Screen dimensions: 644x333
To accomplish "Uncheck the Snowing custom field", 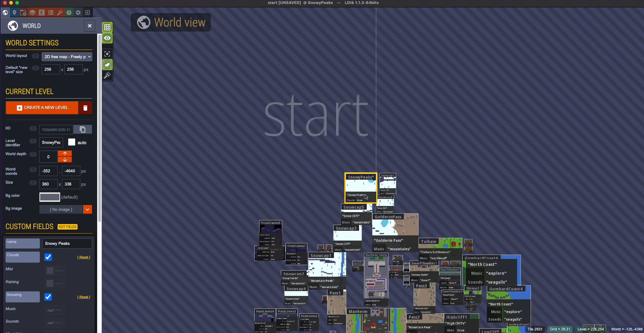I will click(48, 297).
